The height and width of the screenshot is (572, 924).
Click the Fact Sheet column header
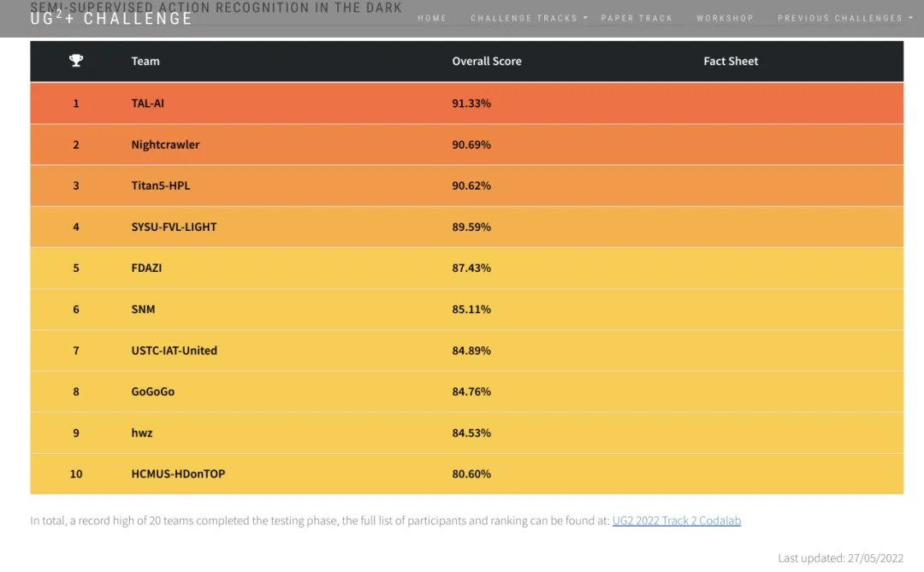tap(731, 61)
